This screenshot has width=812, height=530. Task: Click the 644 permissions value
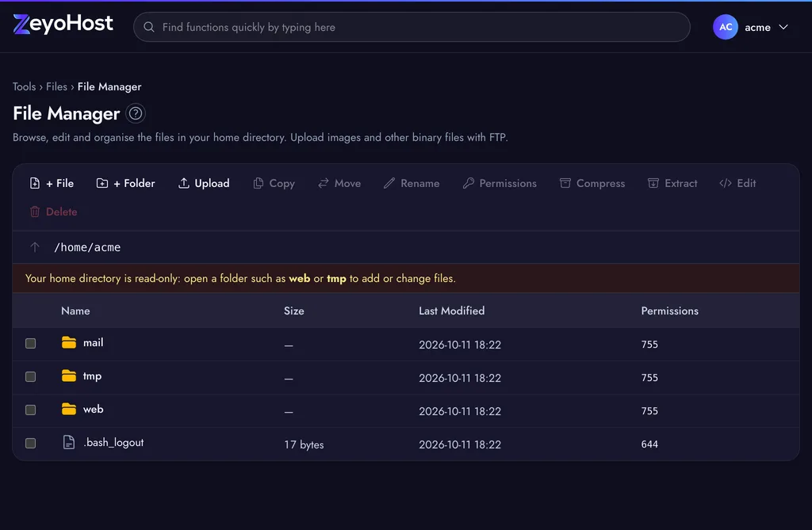click(x=649, y=444)
